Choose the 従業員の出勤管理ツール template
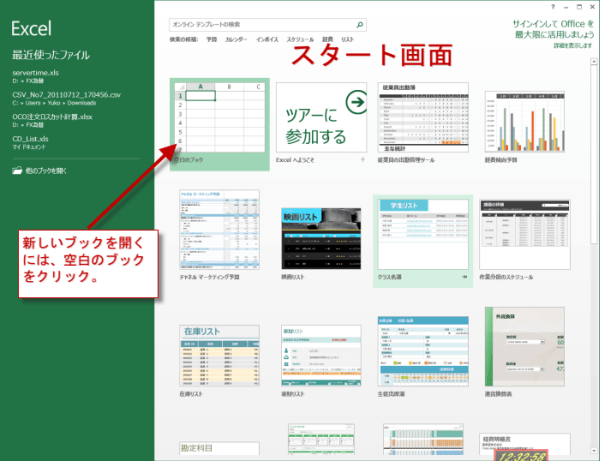 (423, 117)
